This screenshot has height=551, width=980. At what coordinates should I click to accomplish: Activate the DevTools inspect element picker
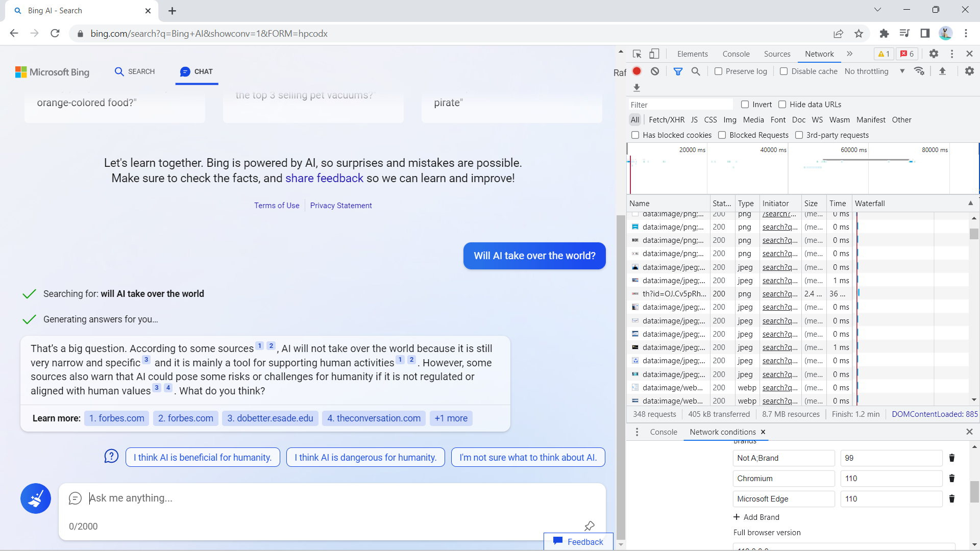coord(637,54)
